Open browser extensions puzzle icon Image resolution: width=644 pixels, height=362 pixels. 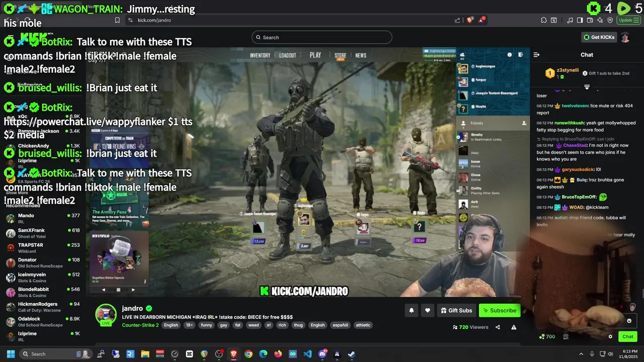[x=544, y=20]
